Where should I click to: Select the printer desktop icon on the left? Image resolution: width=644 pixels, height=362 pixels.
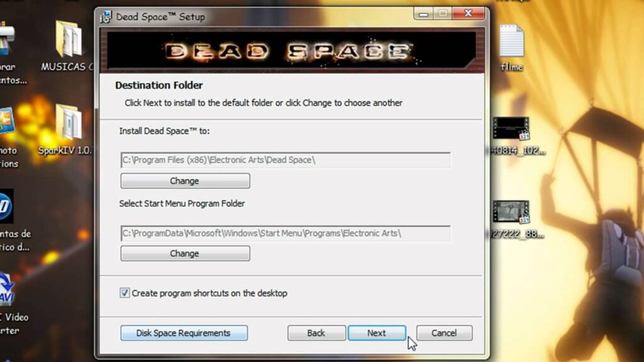pos(8,39)
